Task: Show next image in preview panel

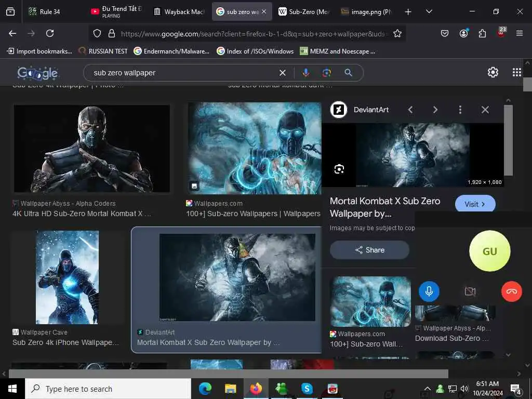Action: 435,110
